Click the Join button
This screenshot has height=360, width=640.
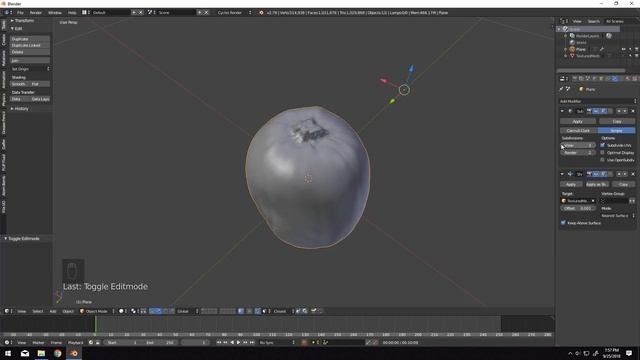click(x=30, y=60)
